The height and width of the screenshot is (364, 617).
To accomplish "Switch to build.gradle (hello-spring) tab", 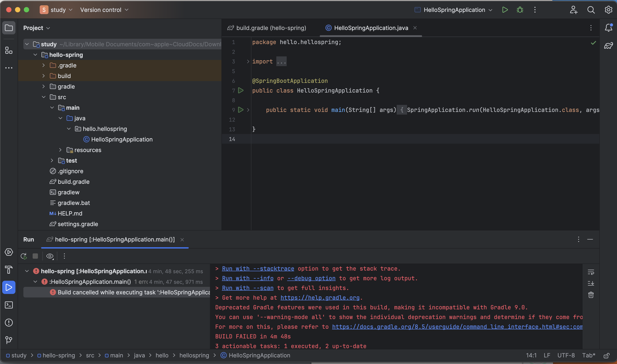I will (x=267, y=28).
